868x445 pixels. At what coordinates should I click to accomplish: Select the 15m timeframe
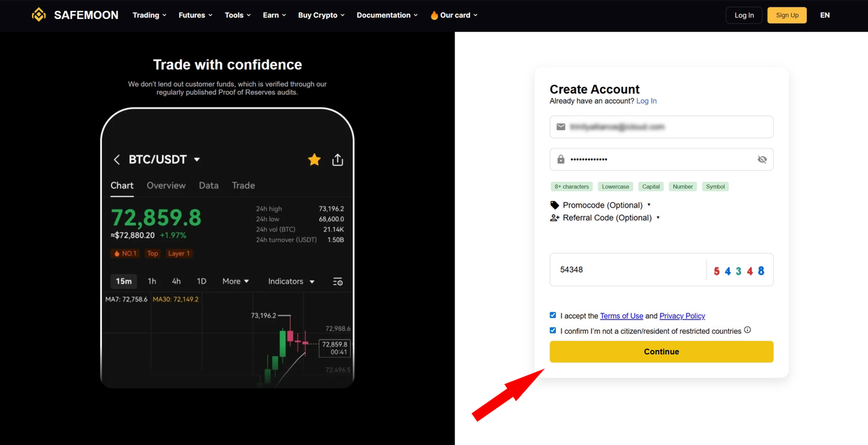[123, 281]
